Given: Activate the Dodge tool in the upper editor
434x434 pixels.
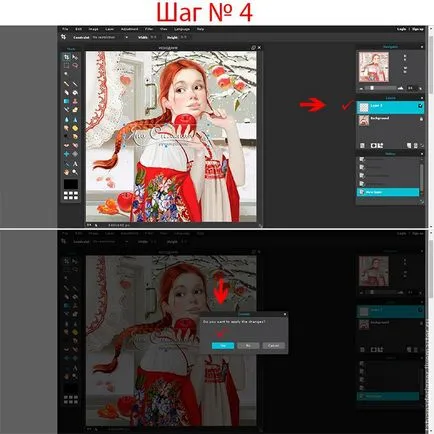Looking at the screenshot, I should (x=66, y=136).
